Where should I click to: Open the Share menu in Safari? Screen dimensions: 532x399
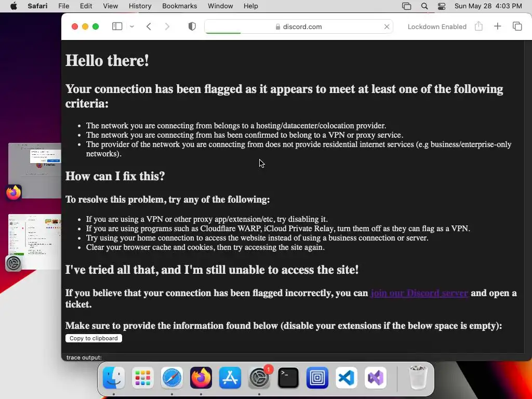click(x=478, y=26)
